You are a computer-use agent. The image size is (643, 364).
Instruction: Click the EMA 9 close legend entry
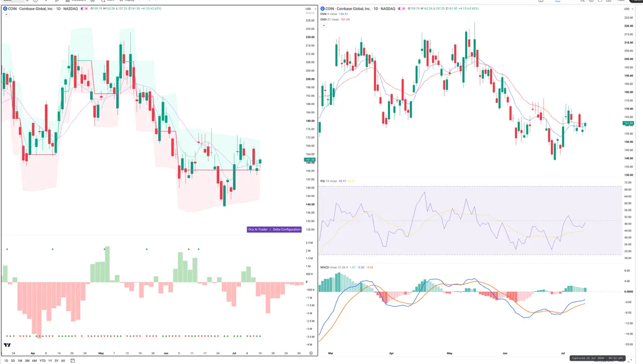pyautogui.click(x=330, y=14)
